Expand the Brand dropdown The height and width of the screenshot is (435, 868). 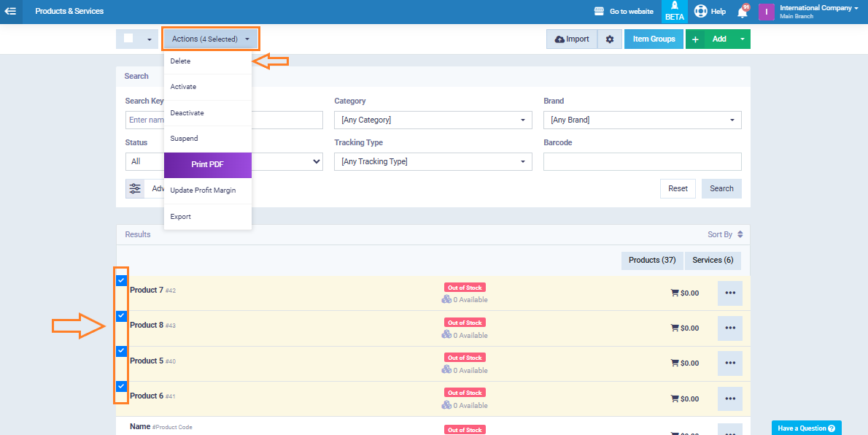642,120
